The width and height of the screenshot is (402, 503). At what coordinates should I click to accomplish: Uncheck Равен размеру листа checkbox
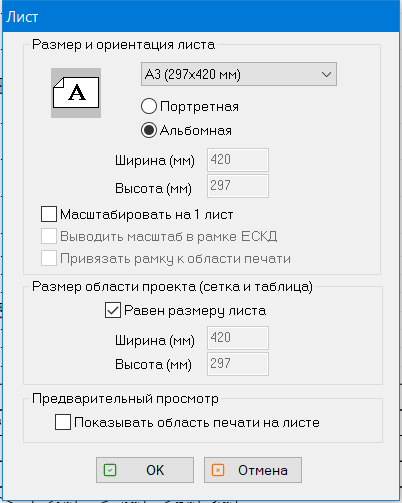tap(113, 310)
